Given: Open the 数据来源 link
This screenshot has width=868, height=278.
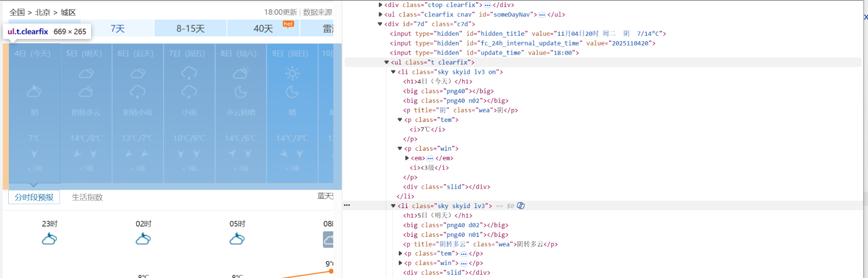Looking at the screenshot, I should point(318,12).
